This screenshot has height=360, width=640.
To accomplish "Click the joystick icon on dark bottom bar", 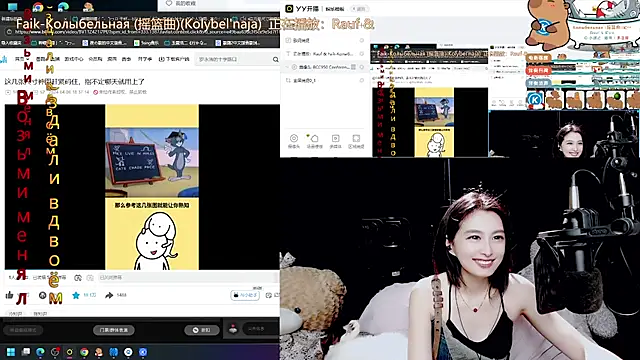I will pos(233,329).
